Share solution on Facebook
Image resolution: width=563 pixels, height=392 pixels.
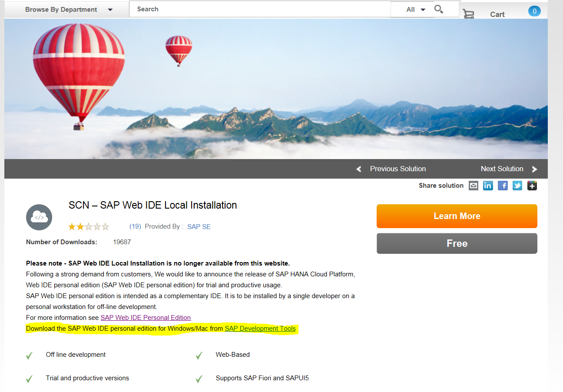tap(503, 186)
